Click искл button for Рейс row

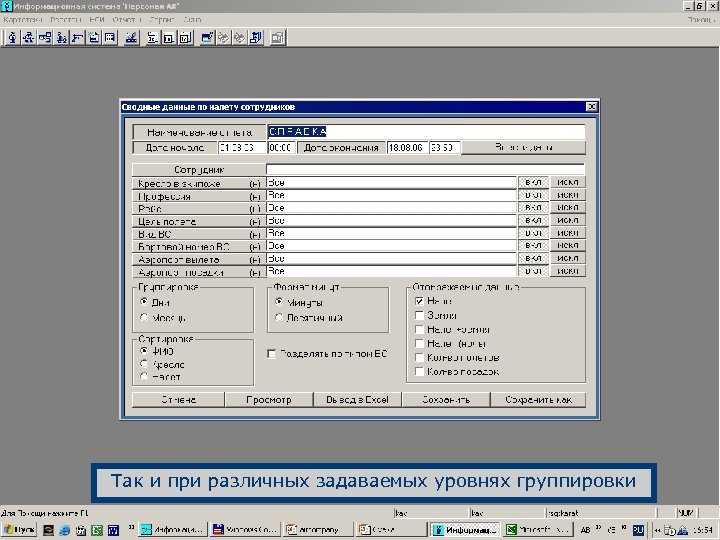coord(568,208)
